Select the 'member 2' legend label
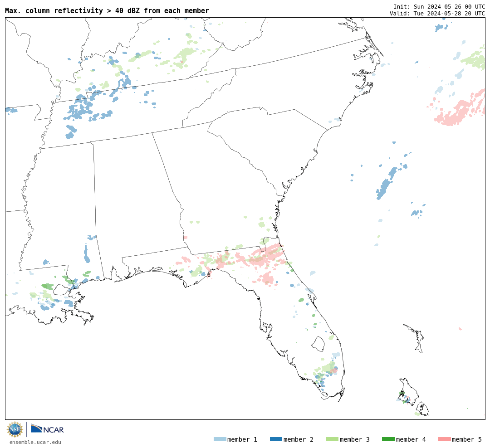 coord(299,439)
